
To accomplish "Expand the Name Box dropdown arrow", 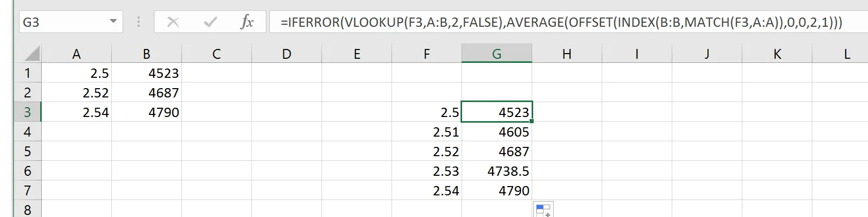I will pos(113,22).
